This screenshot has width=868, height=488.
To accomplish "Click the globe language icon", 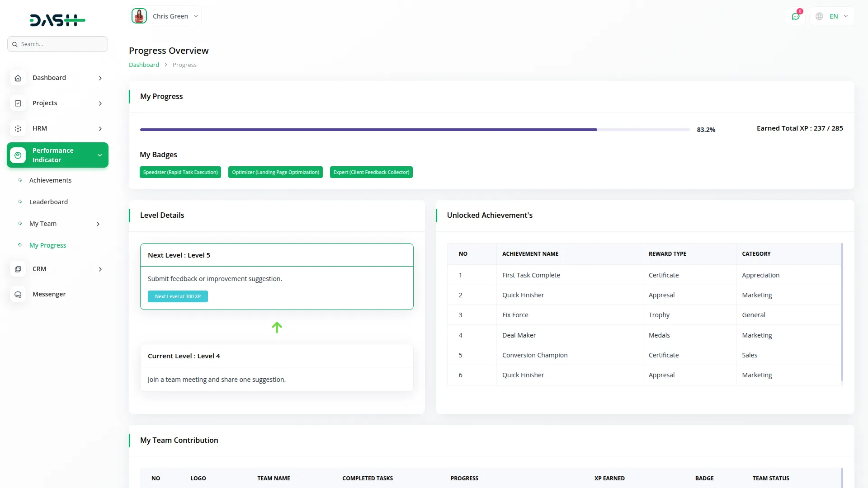I will [819, 16].
